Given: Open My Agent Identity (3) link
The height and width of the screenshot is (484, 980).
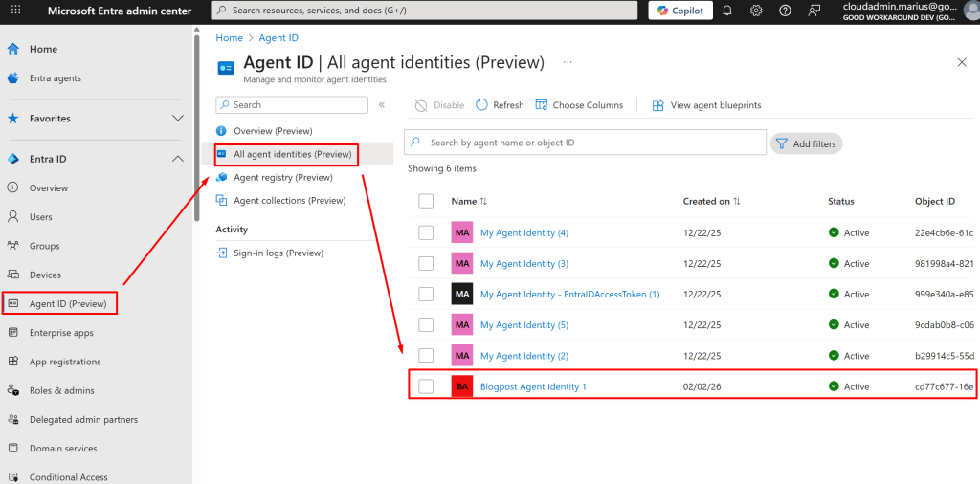Looking at the screenshot, I should click(523, 264).
